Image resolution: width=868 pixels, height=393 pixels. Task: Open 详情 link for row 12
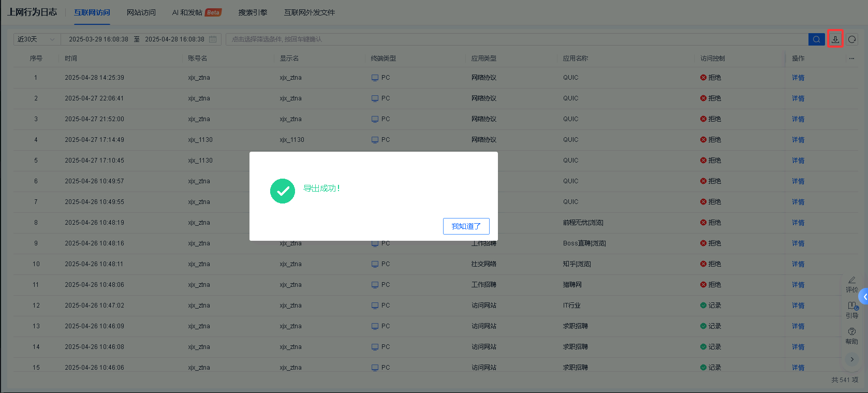pos(798,305)
